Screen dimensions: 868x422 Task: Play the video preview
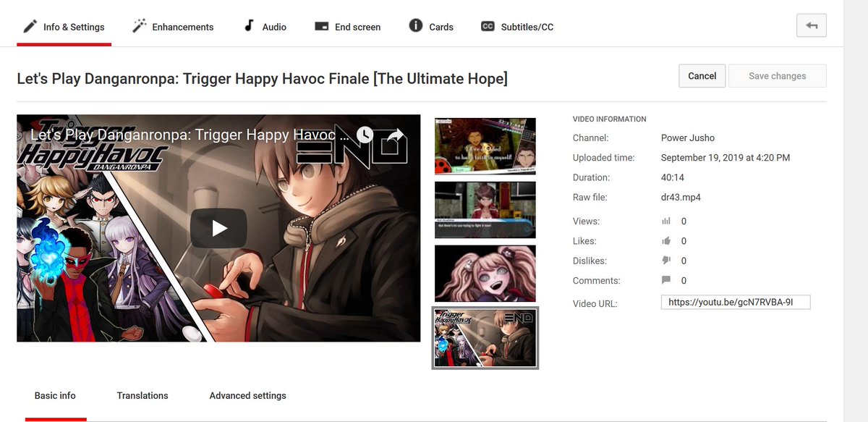218,229
